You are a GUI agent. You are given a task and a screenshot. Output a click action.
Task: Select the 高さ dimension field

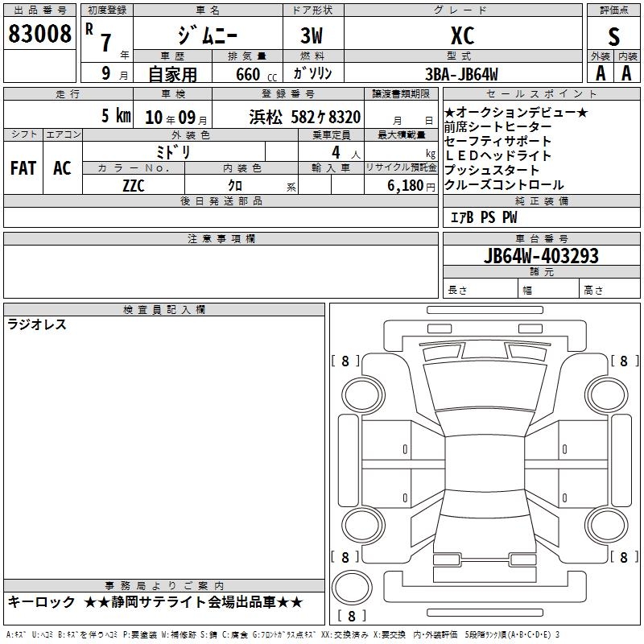pyautogui.click(x=610, y=288)
